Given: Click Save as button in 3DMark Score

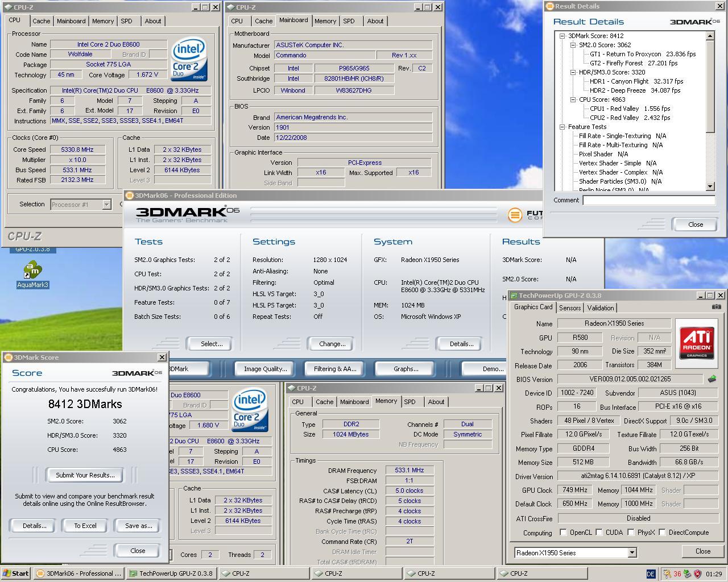Looking at the screenshot, I should coord(138,526).
